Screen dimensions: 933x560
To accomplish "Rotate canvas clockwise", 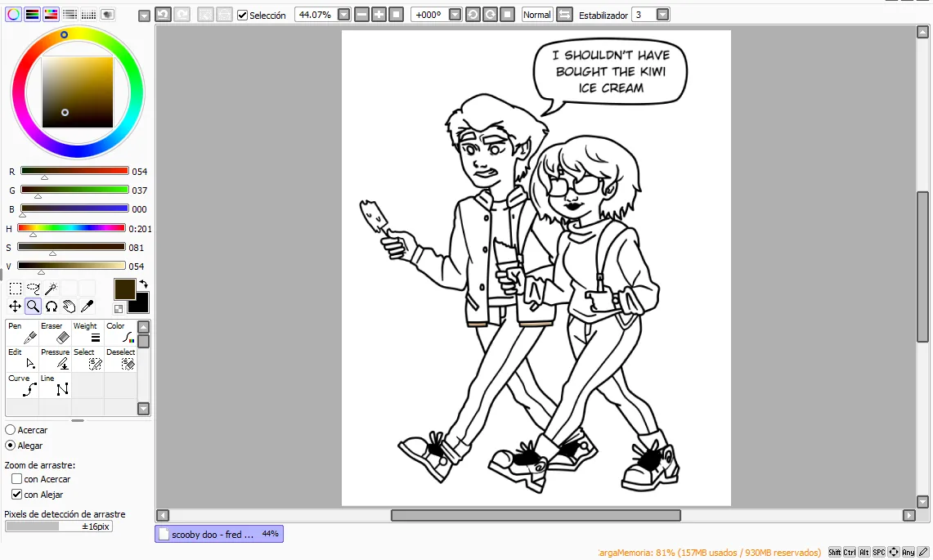I will [x=491, y=15].
